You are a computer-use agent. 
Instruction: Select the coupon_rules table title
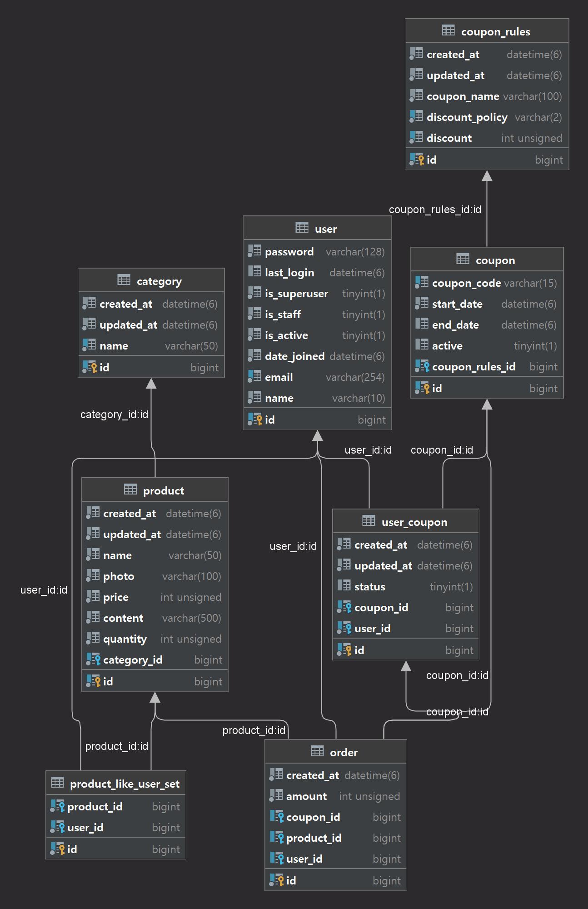495,31
